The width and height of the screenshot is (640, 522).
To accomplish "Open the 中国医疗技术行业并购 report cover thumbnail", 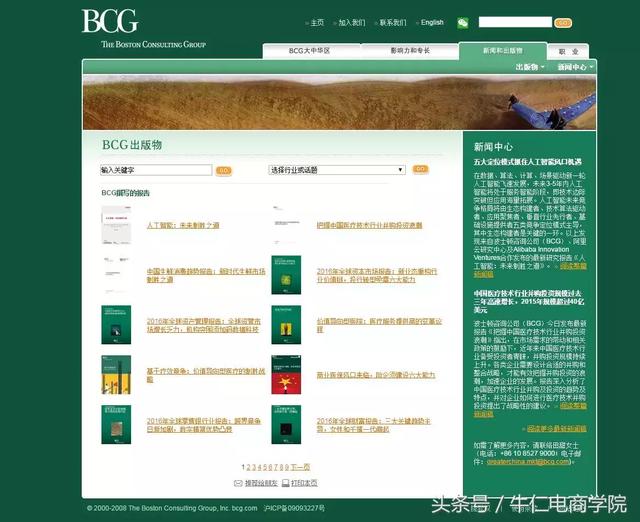I will [286, 225].
